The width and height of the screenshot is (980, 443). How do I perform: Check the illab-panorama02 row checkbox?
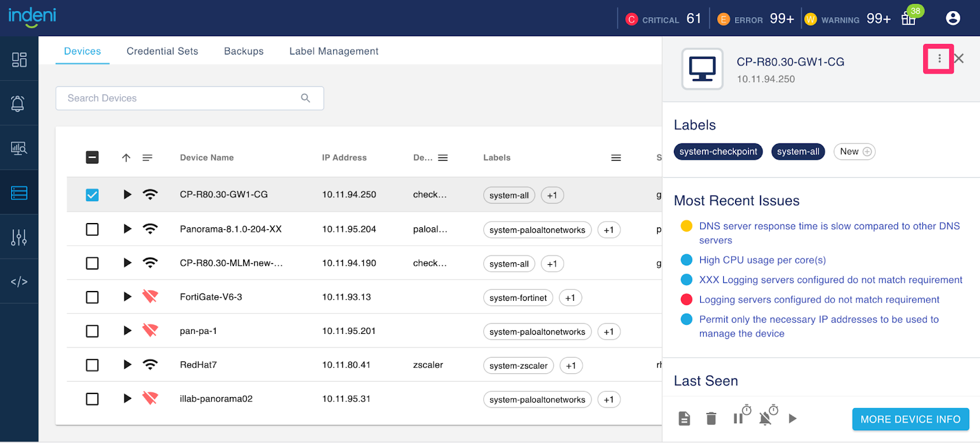[x=92, y=399]
